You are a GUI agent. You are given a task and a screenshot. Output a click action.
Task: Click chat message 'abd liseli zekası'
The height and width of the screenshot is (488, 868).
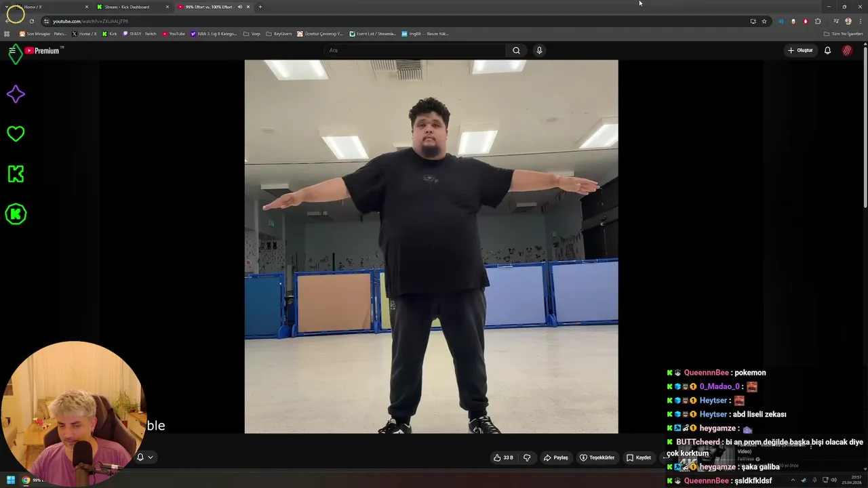coord(759,414)
